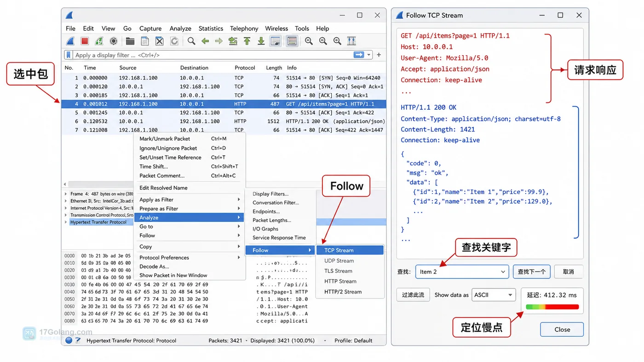Select packet 1 SYN row
Image resolution: width=644 pixels, height=362 pixels.
point(224,78)
